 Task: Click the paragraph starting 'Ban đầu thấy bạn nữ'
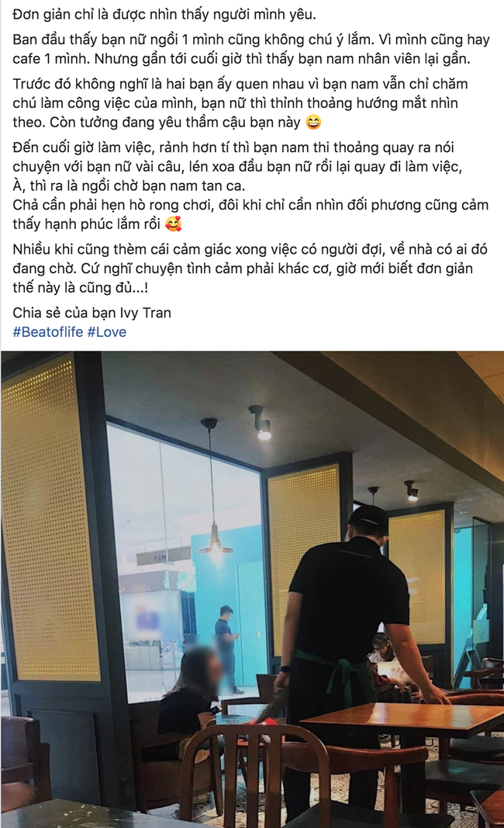[251, 49]
